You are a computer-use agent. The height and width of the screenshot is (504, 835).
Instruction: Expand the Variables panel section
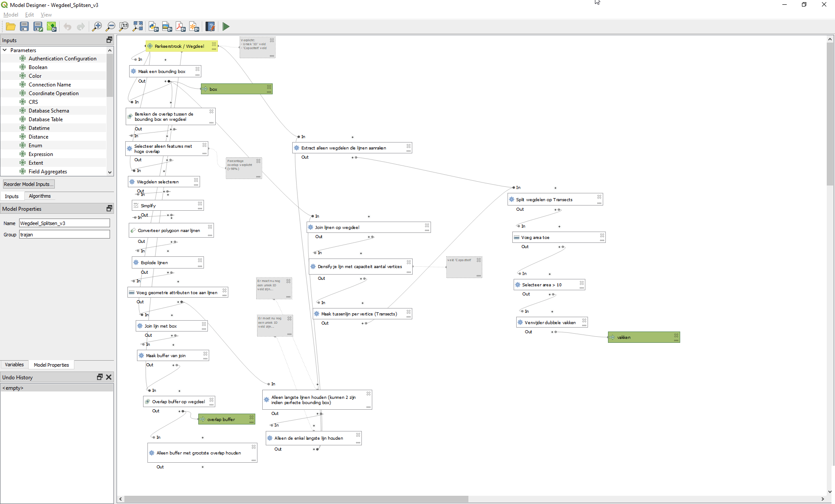13,364
